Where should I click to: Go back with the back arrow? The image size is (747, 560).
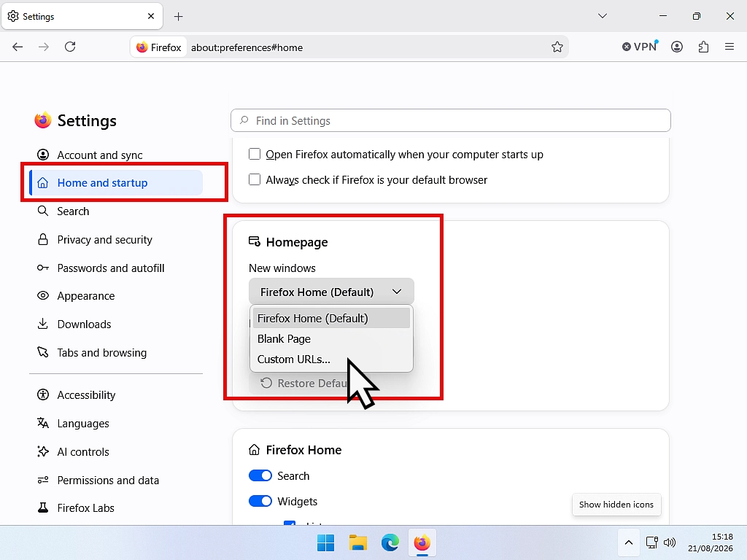coord(18,47)
